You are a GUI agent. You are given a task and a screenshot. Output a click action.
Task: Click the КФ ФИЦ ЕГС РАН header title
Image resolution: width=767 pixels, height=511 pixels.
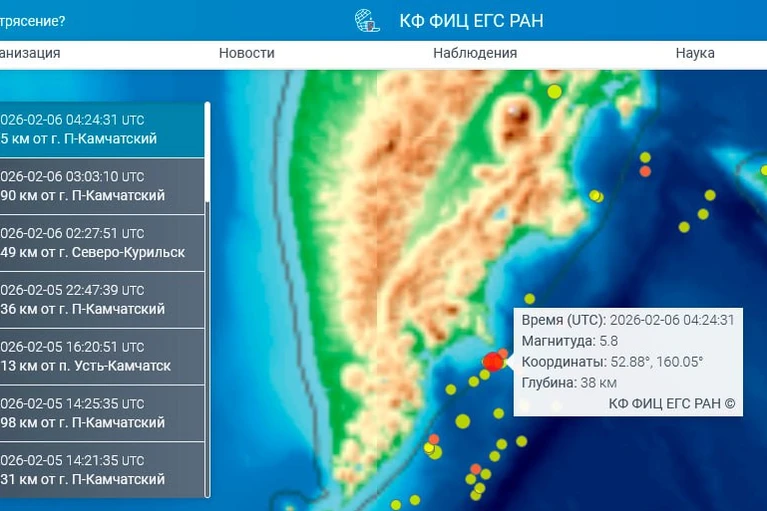pyautogui.click(x=471, y=21)
